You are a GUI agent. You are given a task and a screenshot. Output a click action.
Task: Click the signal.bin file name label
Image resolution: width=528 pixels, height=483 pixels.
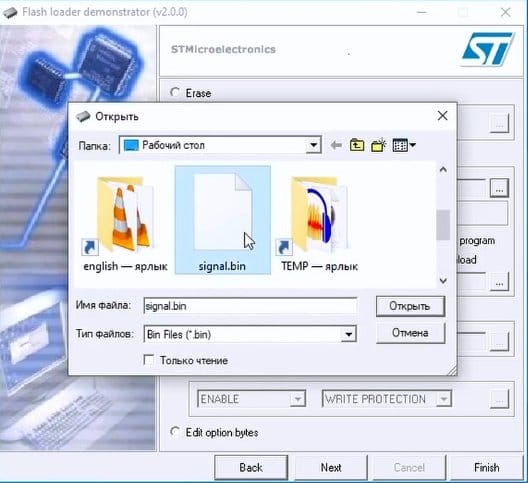click(222, 266)
